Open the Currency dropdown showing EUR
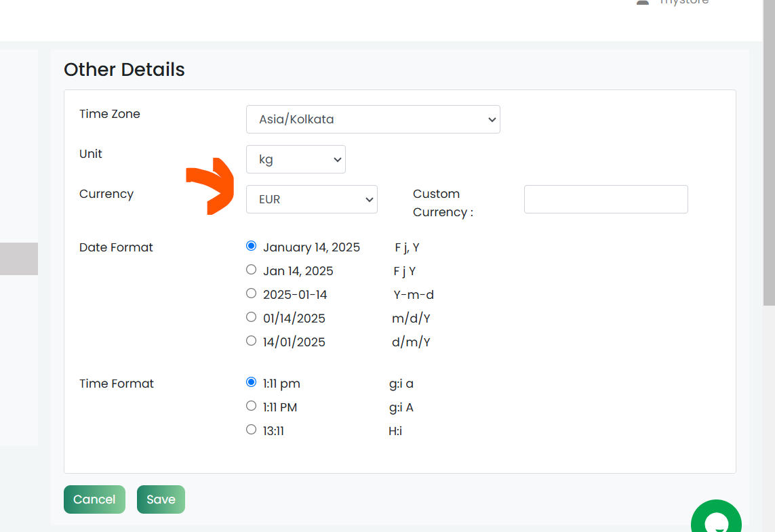Screen dimensions: 775x532 pyautogui.click(x=311, y=199)
